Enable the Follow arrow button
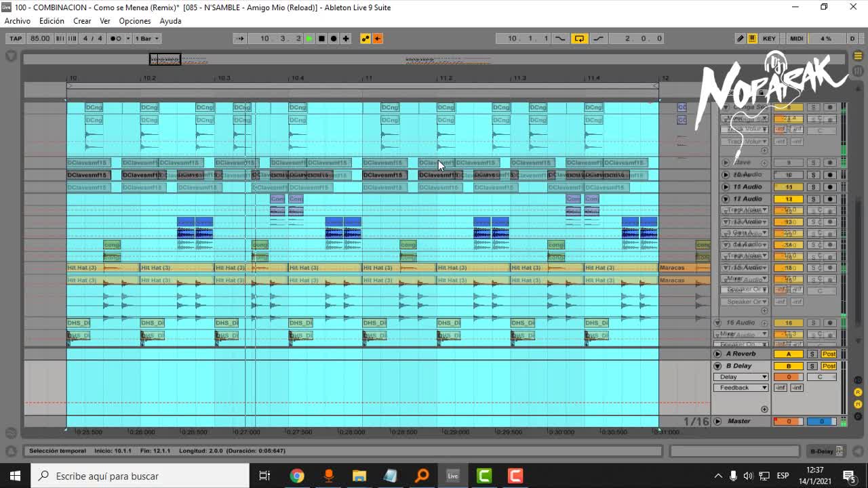Image resolution: width=868 pixels, height=488 pixels. (240, 39)
